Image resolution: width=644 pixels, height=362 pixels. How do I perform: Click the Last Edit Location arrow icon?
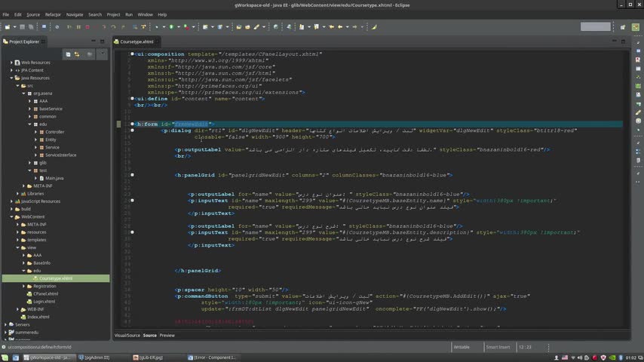click(x=332, y=27)
